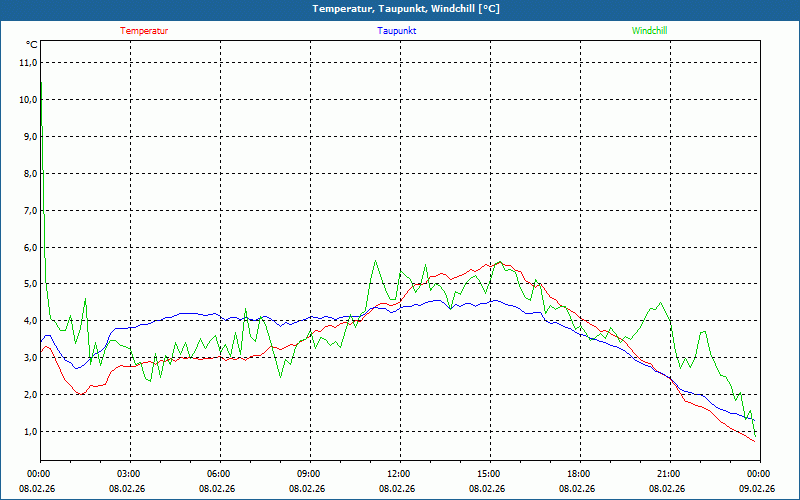Select the 06:00 time axis label
Image resolution: width=800 pixels, height=500 pixels.
point(218,474)
